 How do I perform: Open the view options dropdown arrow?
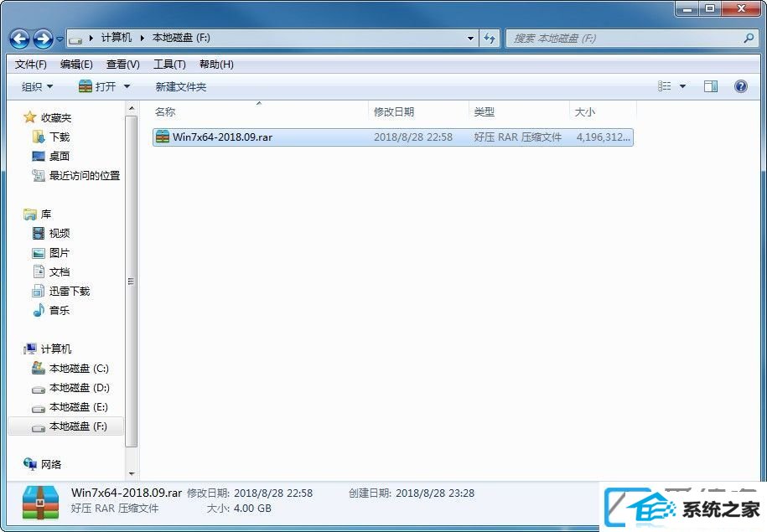pos(682,86)
